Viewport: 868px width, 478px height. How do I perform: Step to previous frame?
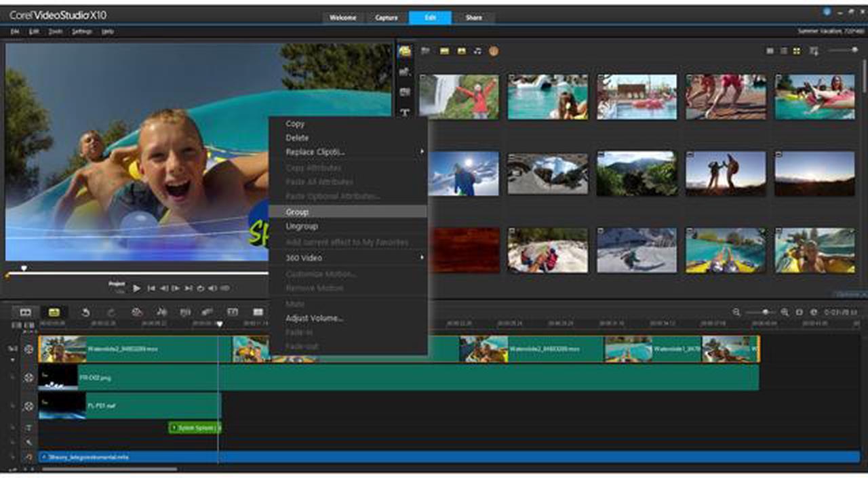(x=163, y=288)
